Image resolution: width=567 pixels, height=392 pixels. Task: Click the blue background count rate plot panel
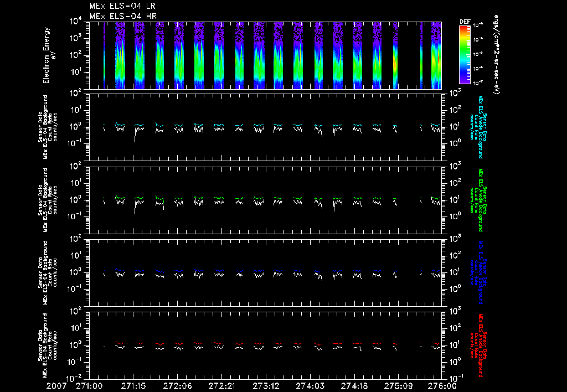[265, 272]
